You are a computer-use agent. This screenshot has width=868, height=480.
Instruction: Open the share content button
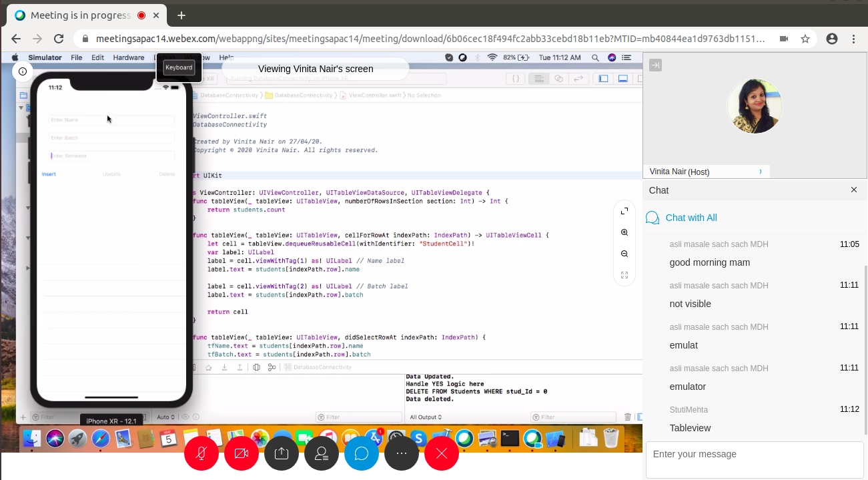tap(282, 453)
